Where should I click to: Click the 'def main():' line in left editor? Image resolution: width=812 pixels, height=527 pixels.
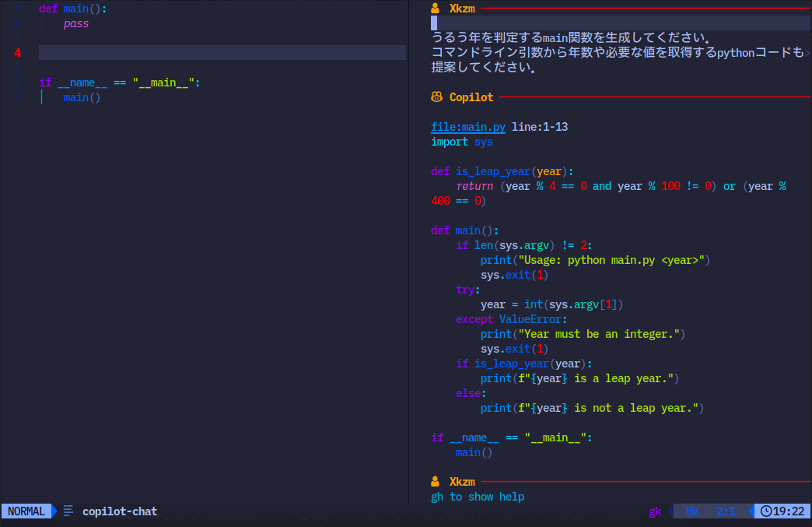tap(73, 9)
